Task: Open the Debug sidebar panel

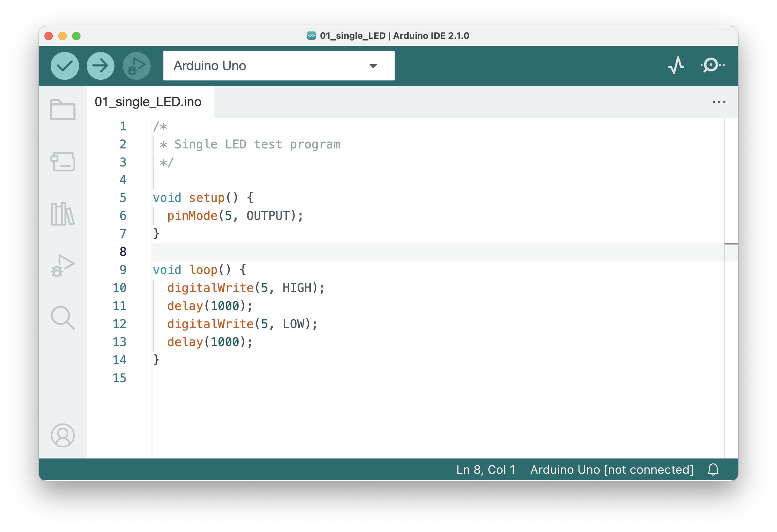Action: click(x=63, y=266)
